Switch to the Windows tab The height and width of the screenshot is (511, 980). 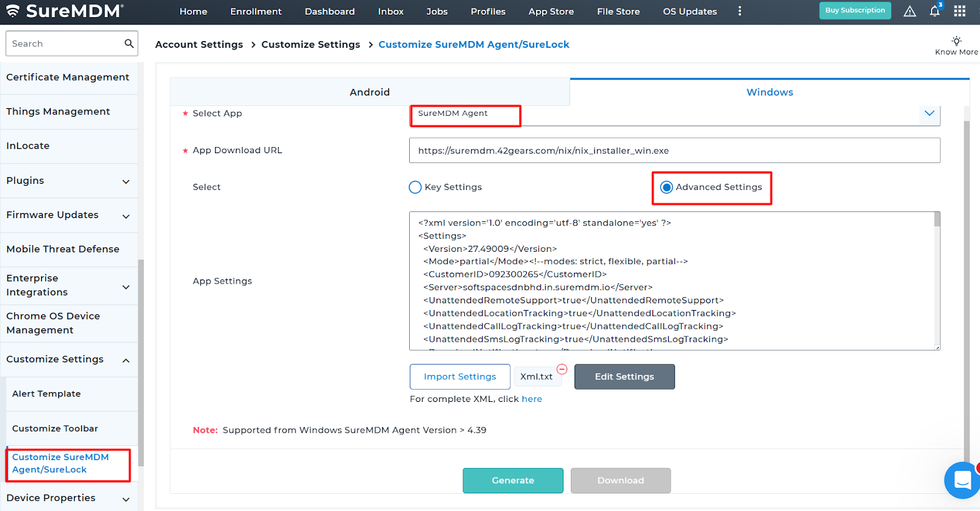(770, 92)
